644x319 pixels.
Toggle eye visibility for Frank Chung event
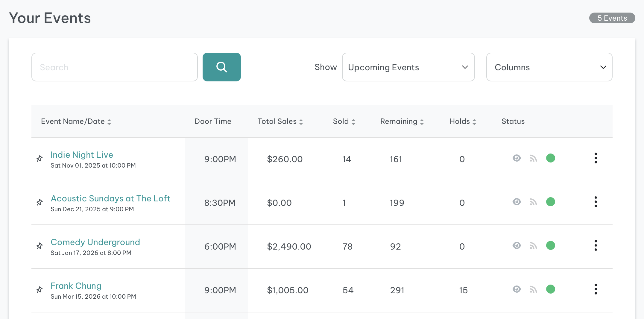click(x=517, y=289)
